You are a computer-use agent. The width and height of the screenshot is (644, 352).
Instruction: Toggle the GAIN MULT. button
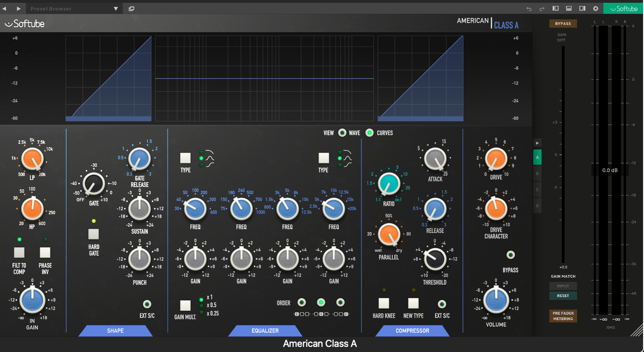tap(185, 305)
